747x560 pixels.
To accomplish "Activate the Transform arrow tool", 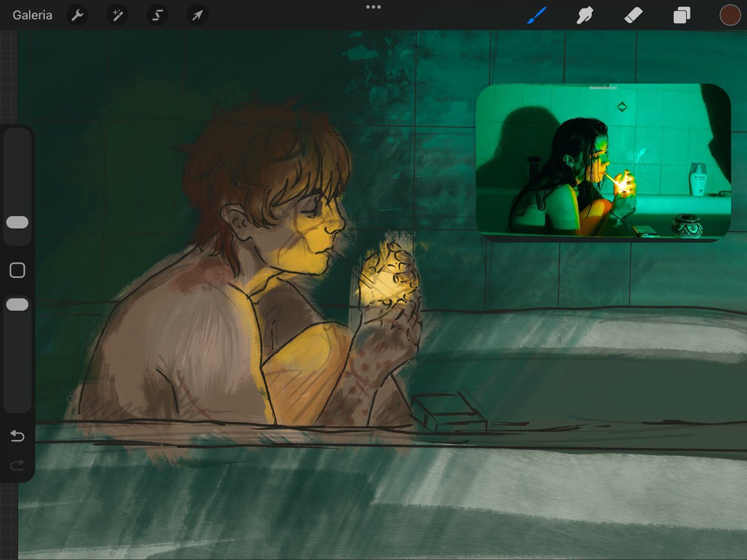I will point(197,15).
